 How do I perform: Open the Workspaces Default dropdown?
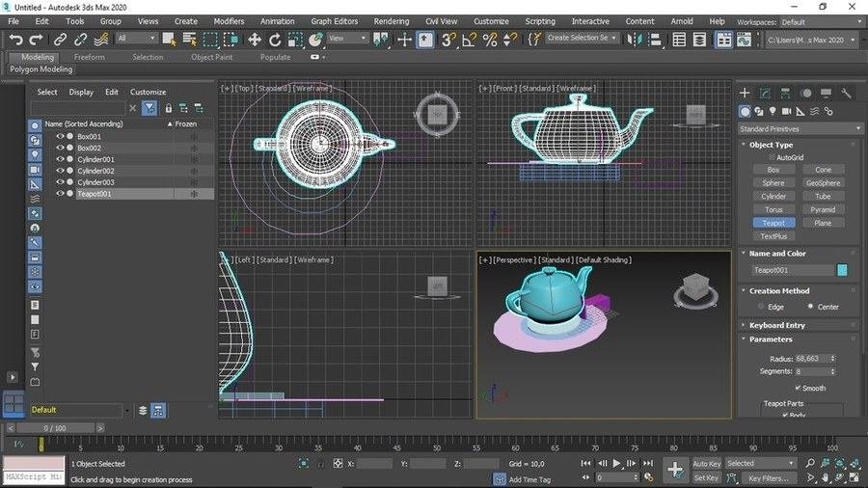[x=822, y=22]
